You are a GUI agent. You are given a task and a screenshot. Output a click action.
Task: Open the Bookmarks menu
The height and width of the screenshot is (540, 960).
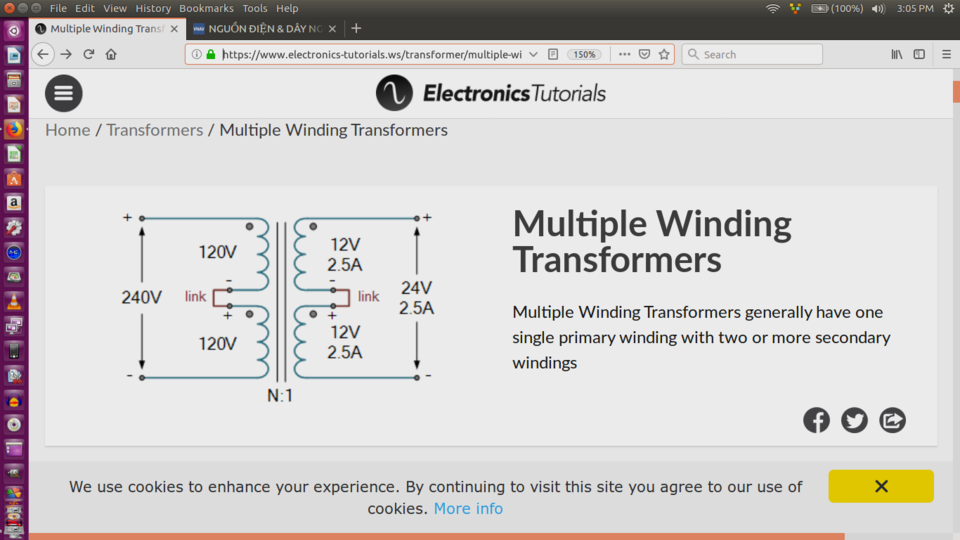click(206, 9)
